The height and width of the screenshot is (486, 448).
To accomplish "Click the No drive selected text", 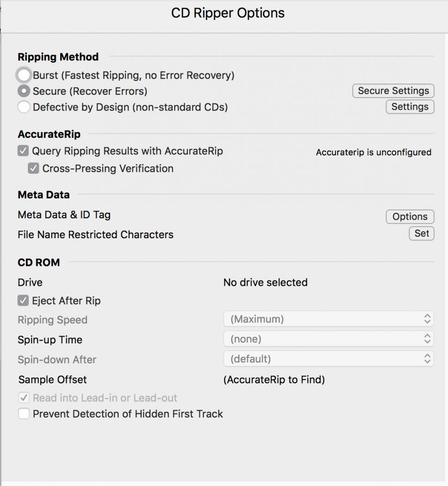I will [x=265, y=282].
